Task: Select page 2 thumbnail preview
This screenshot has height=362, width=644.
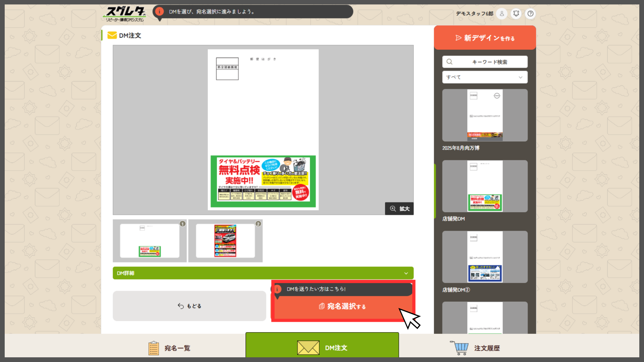Action: (x=225, y=241)
